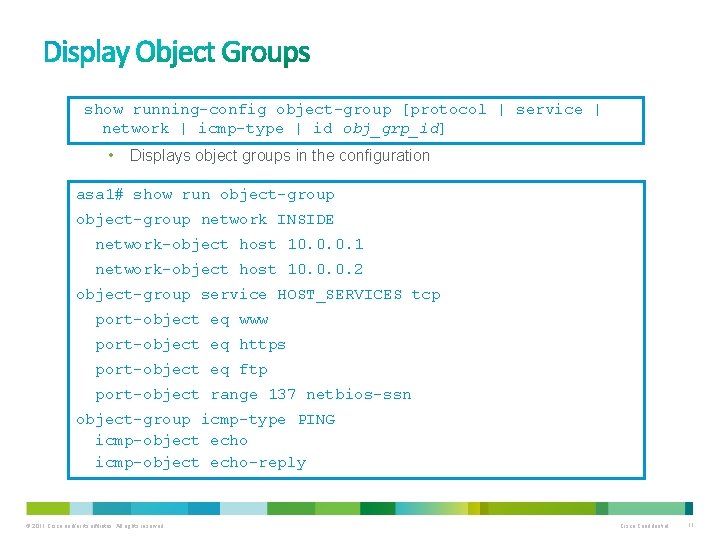The width and height of the screenshot is (720, 540).
Task: Select the "show running-config object-group" syntax line
Action: tap(342, 110)
